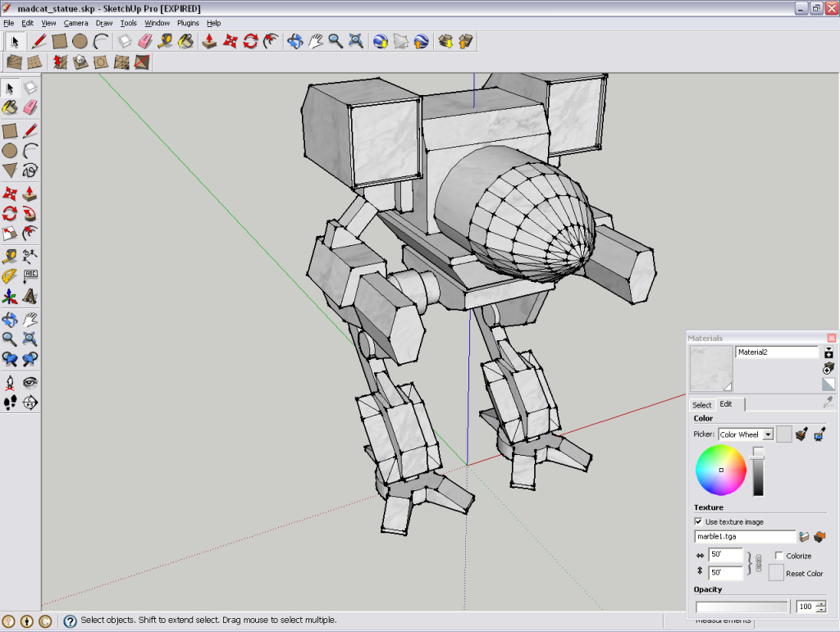Viewport: 840px width, 632px height.
Task: Enable the Colorize checkbox
Action: [x=779, y=556]
